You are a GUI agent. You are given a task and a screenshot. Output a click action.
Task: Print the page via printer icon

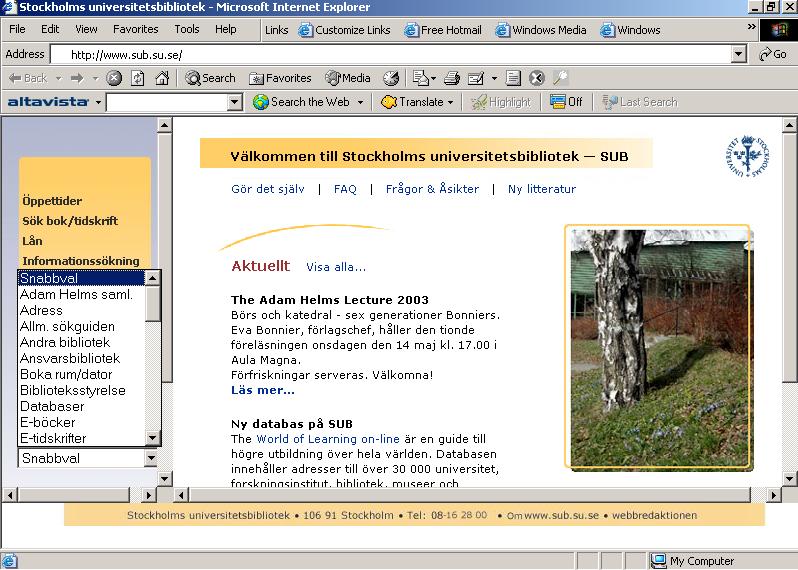[x=452, y=78]
